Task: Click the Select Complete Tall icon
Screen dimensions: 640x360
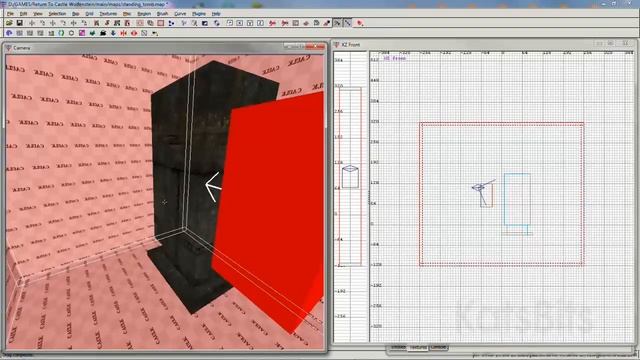Action: [96, 23]
